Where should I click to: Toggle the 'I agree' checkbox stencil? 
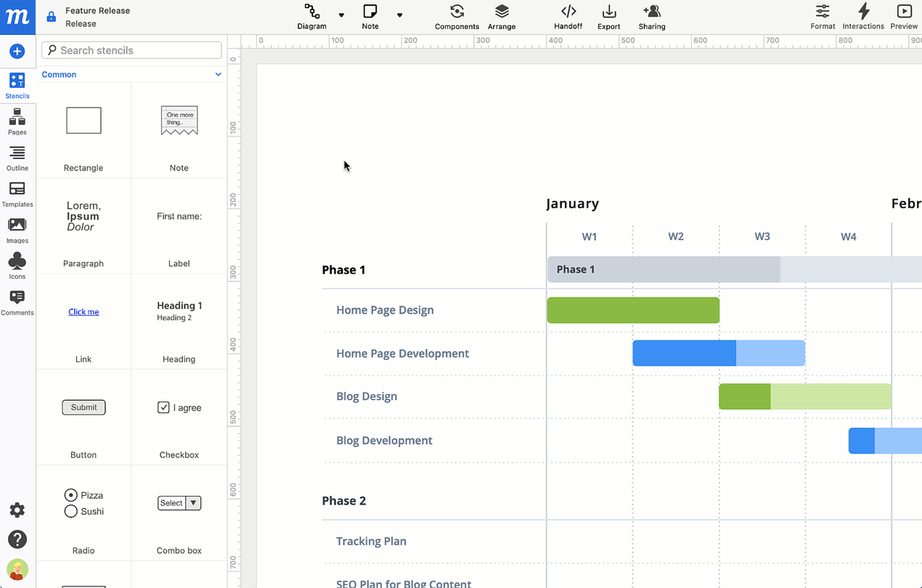[163, 407]
